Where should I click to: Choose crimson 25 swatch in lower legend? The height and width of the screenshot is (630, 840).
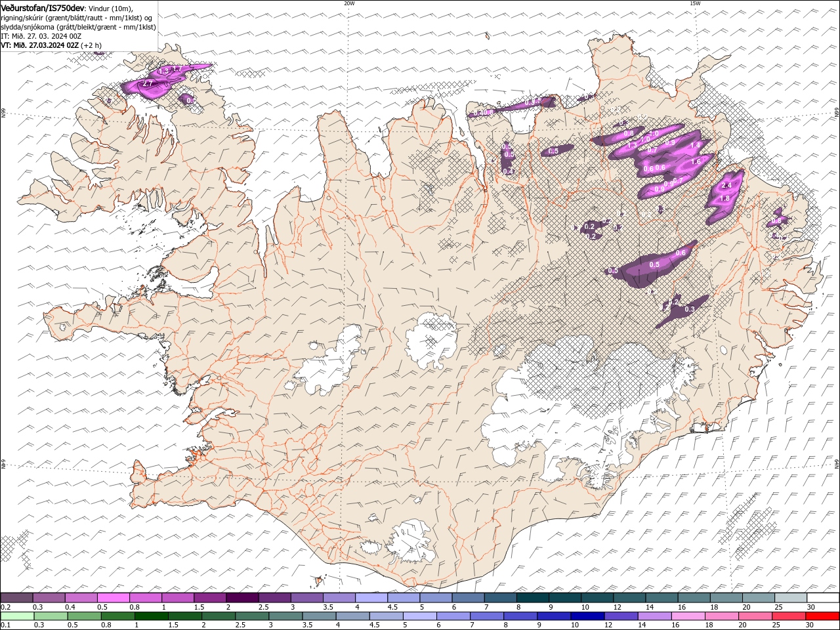point(788,616)
